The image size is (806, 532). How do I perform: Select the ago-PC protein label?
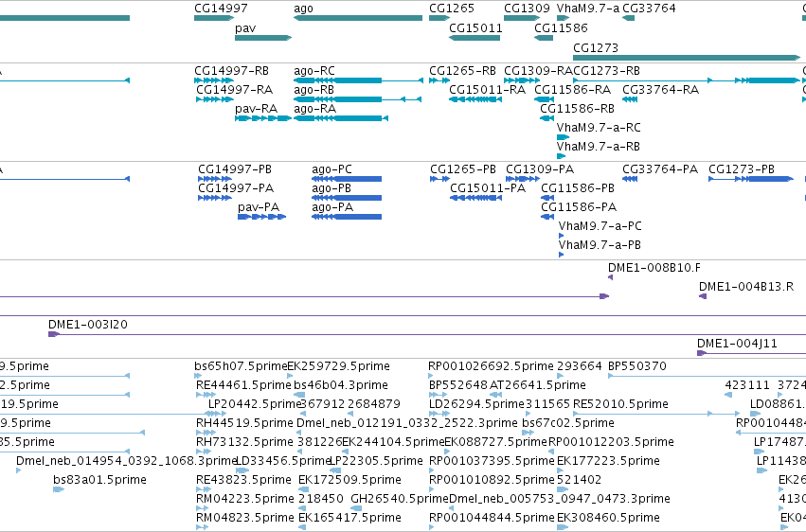pyautogui.click(x=331, y=168)
